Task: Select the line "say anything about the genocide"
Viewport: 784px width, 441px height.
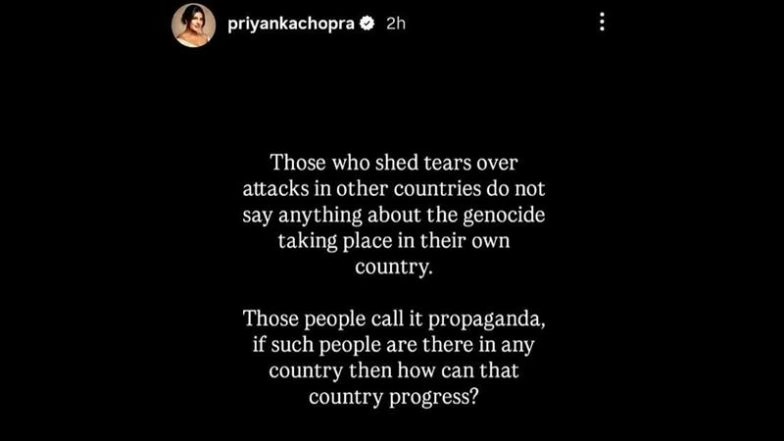Action: [394, 216]
